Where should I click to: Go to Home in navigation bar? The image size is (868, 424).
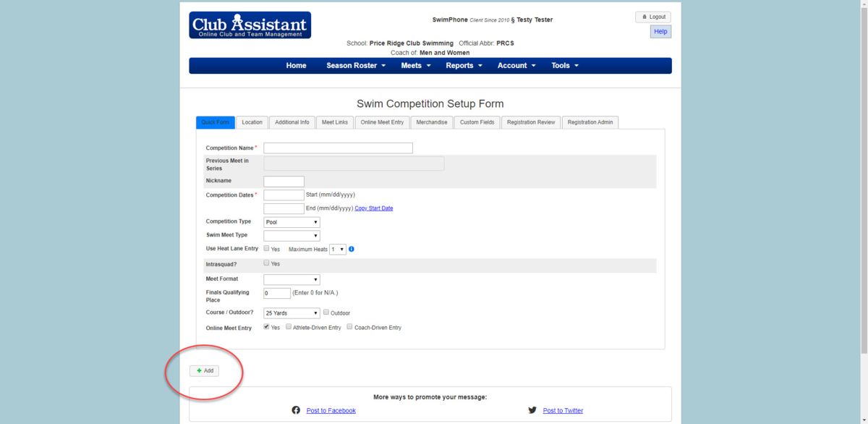(296, 66)
